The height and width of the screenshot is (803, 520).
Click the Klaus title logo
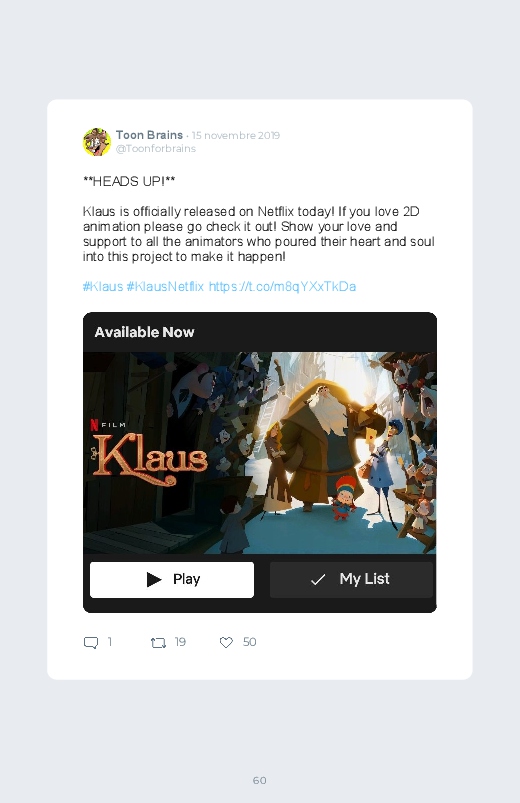149,459
